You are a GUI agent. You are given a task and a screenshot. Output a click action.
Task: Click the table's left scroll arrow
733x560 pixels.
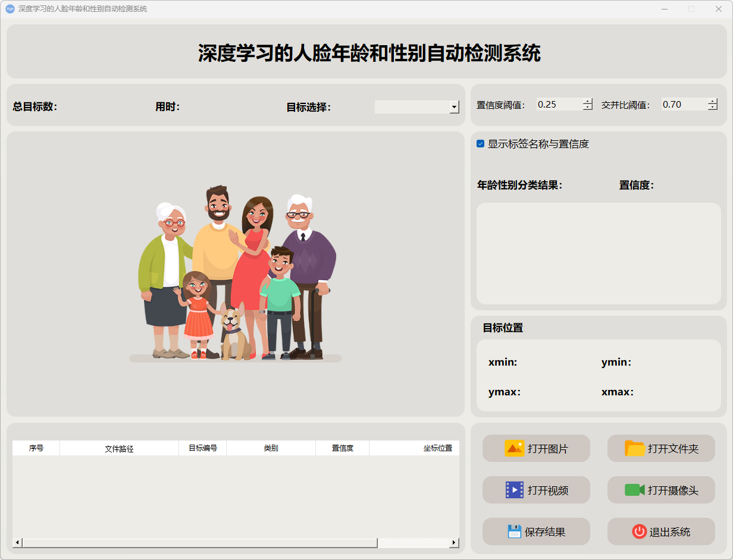coord(17,543)
